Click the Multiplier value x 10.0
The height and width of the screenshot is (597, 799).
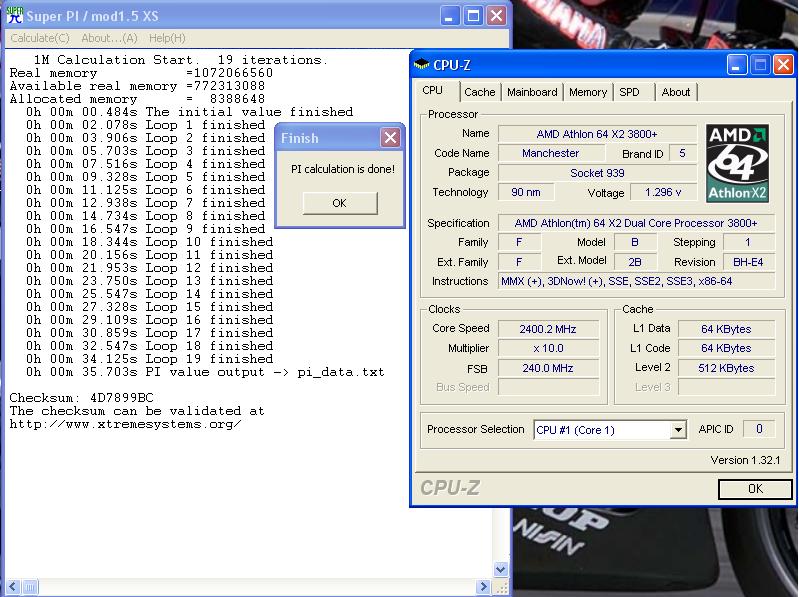[548, 348]
